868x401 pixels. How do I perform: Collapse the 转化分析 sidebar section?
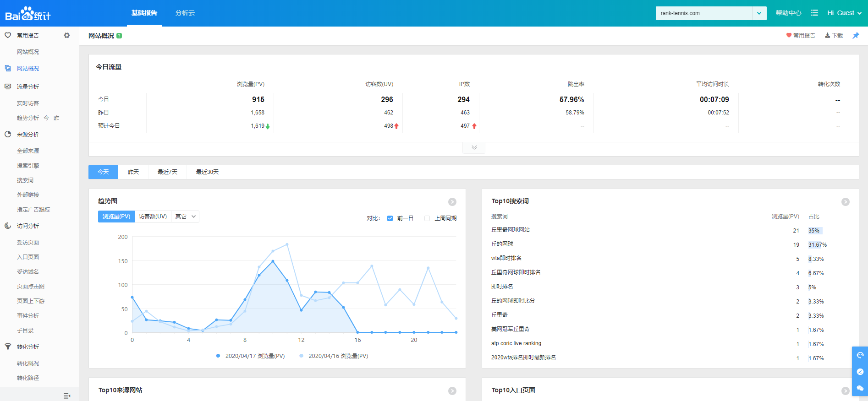tap(28, 347)
